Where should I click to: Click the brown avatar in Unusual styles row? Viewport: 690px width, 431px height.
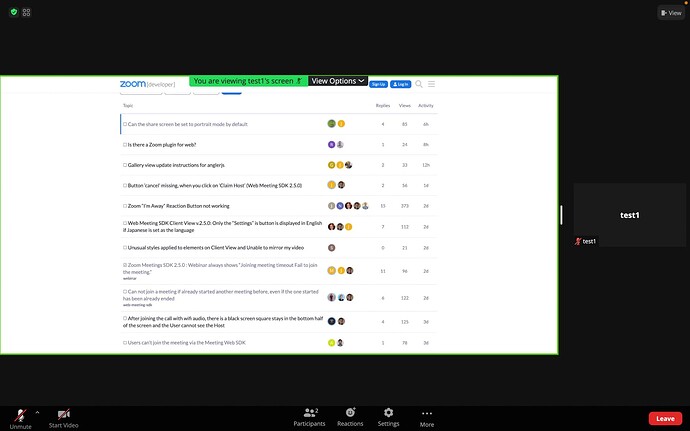pos(332,247)
